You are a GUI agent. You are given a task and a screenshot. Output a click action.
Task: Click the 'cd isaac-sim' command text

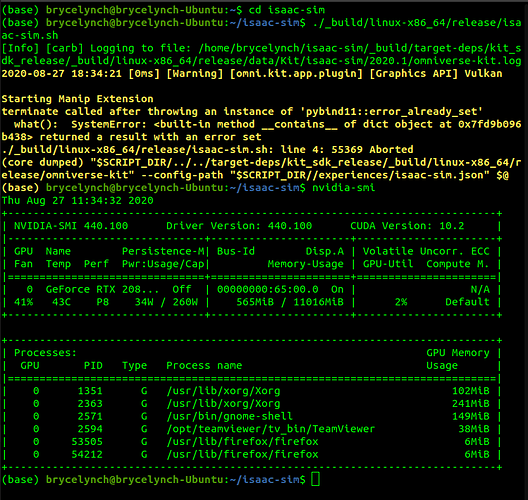click(x=287, y=10)
